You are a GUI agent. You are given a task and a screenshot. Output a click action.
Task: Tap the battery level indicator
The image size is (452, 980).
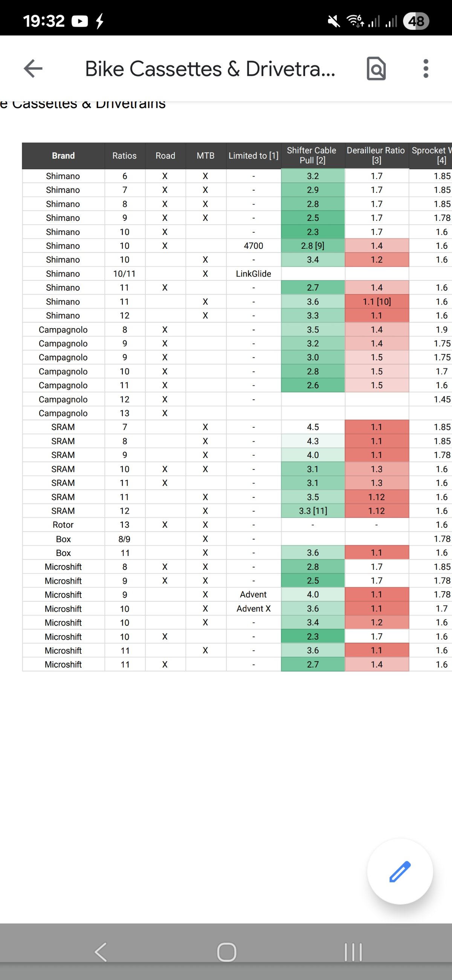point(416,21)
